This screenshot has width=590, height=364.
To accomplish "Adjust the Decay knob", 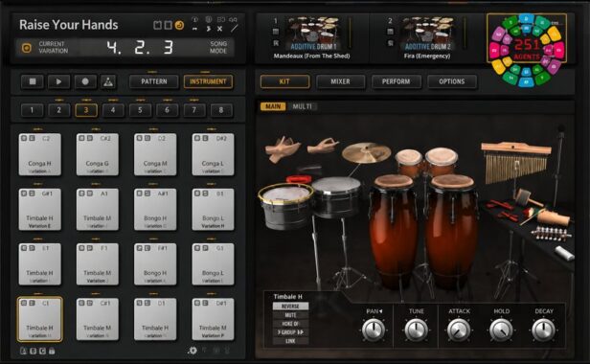I will click(x=544, y=330).
